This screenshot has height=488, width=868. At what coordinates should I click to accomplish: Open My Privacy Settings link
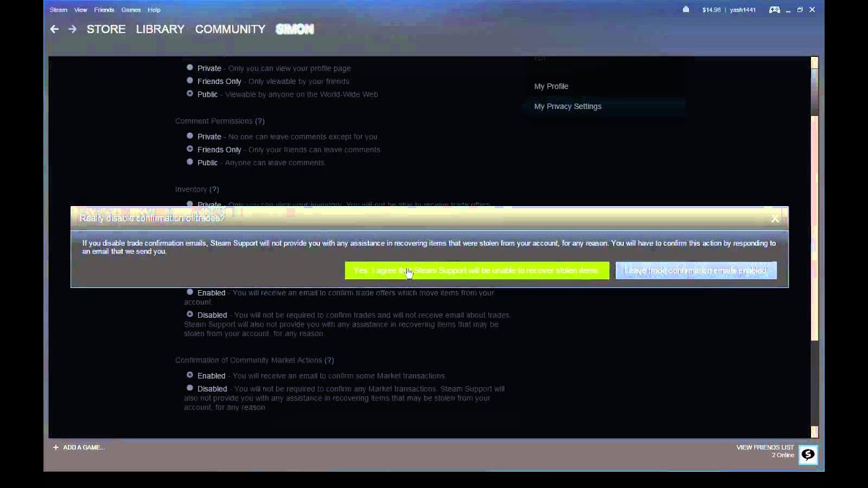pyautogui.click(x=568, y=106)
